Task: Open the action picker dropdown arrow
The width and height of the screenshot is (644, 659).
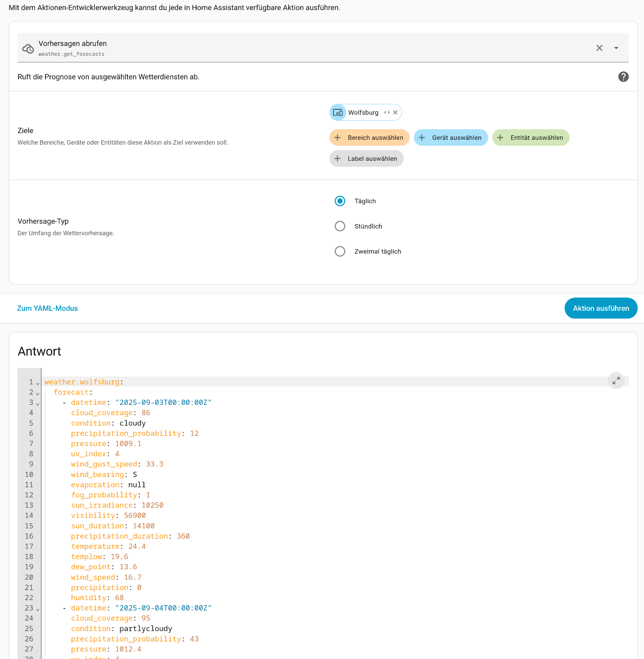Action: pos(616,48)
